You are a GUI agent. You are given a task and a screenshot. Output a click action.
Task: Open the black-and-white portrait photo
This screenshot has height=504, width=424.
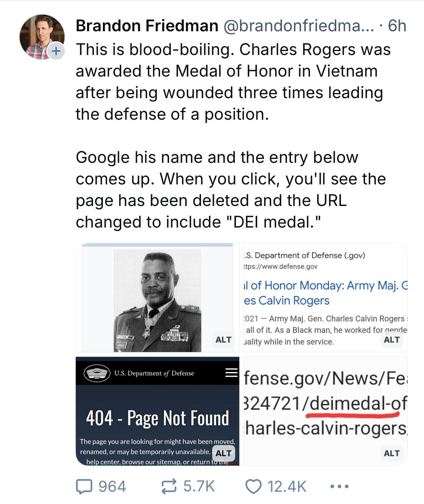158,298
